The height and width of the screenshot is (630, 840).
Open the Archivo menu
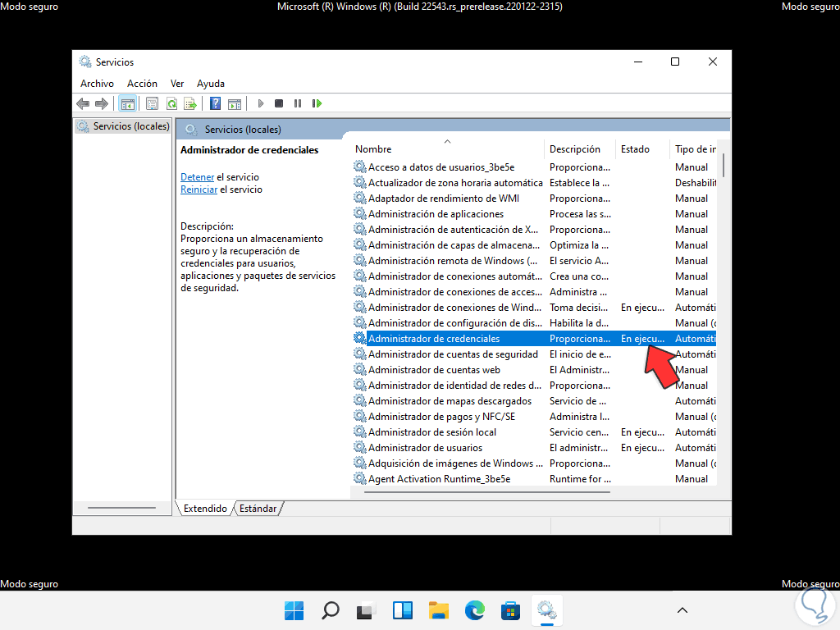point(97,84)
